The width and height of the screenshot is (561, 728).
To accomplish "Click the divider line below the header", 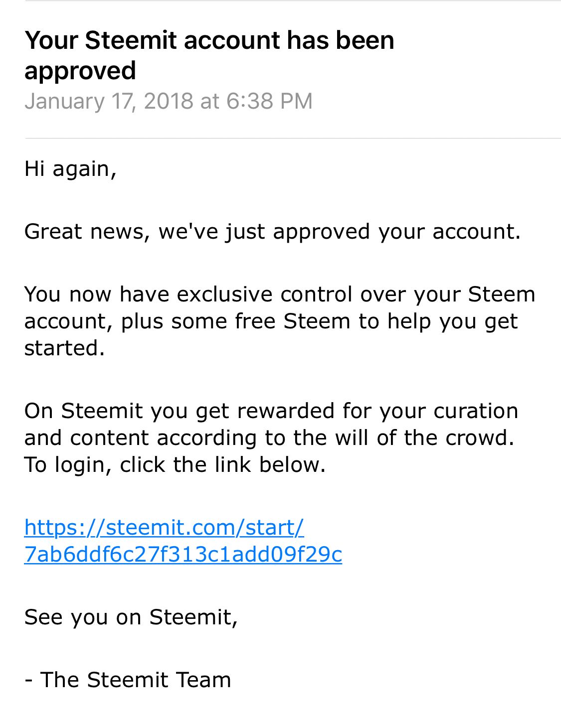I will click(292, 138).
